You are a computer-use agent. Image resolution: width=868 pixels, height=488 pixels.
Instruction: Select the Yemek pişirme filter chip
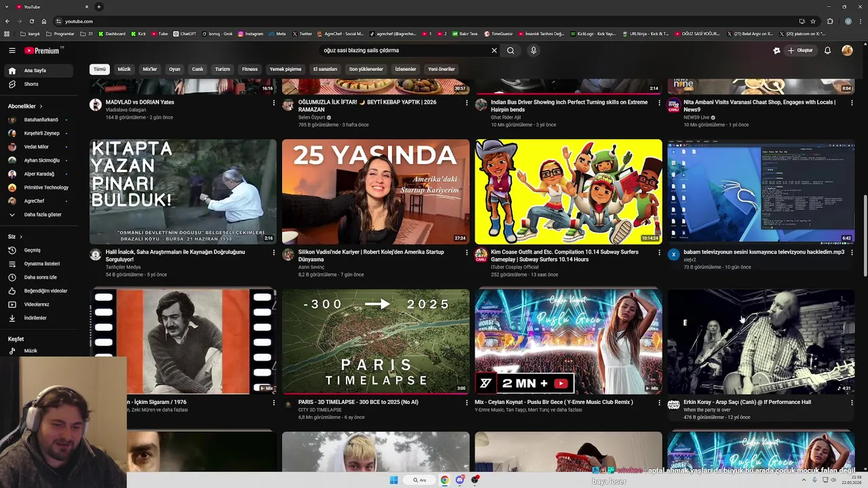[x=285, y=69]
